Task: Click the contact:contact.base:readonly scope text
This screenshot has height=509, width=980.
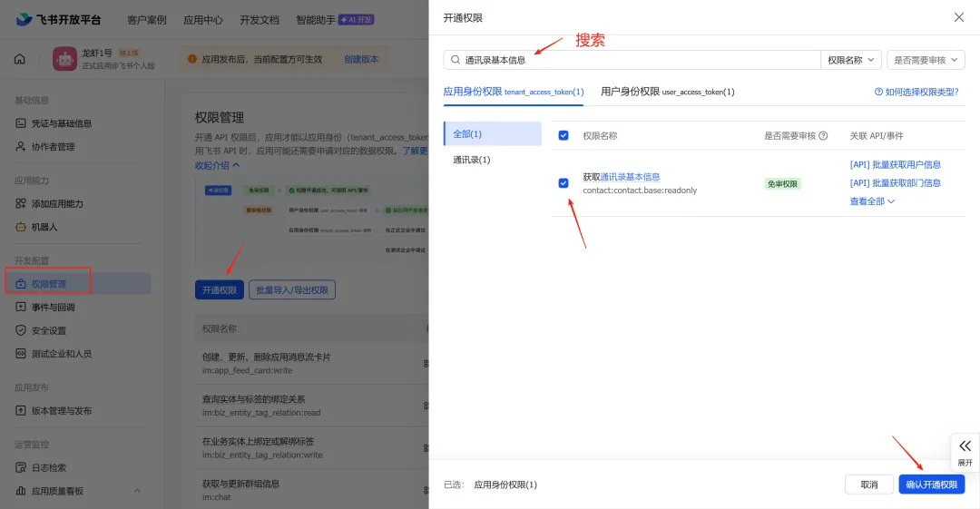Action: pyautogui.click(x=640, y=191)
